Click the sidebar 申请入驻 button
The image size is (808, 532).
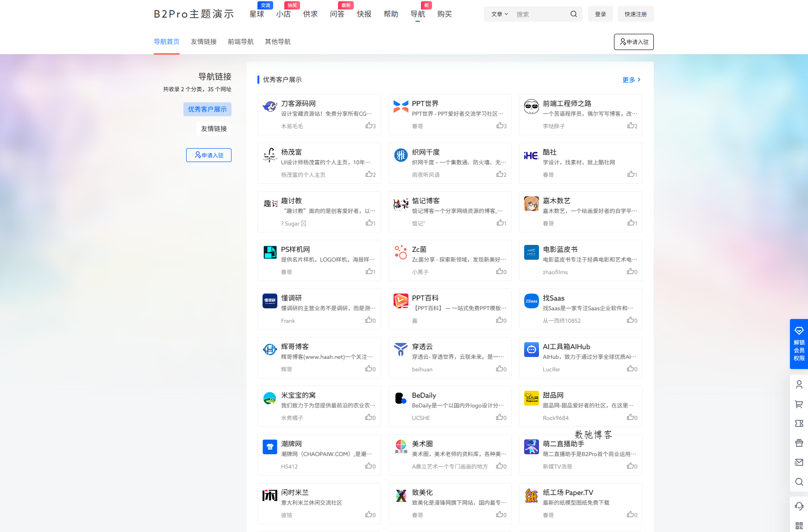click(x=209, y=155)
